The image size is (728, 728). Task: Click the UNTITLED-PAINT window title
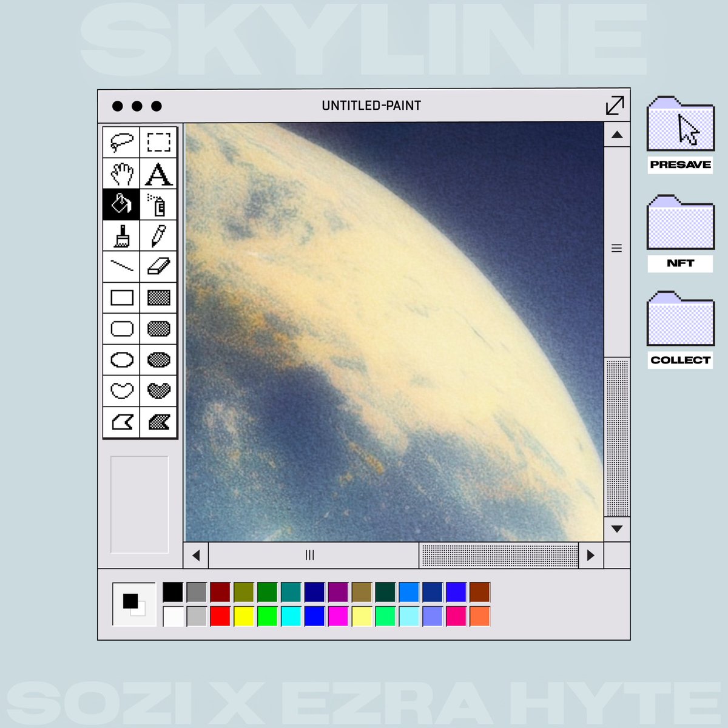tap(371, 106)
